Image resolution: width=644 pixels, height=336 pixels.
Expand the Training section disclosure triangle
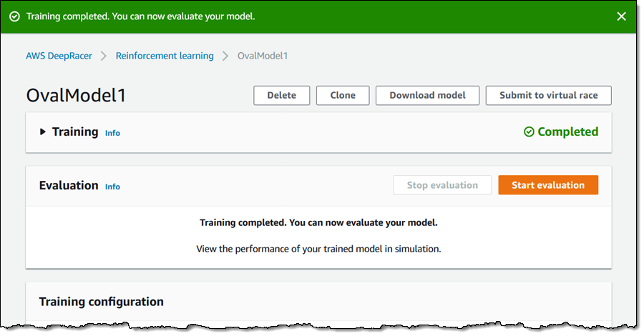tap(43, 132)
